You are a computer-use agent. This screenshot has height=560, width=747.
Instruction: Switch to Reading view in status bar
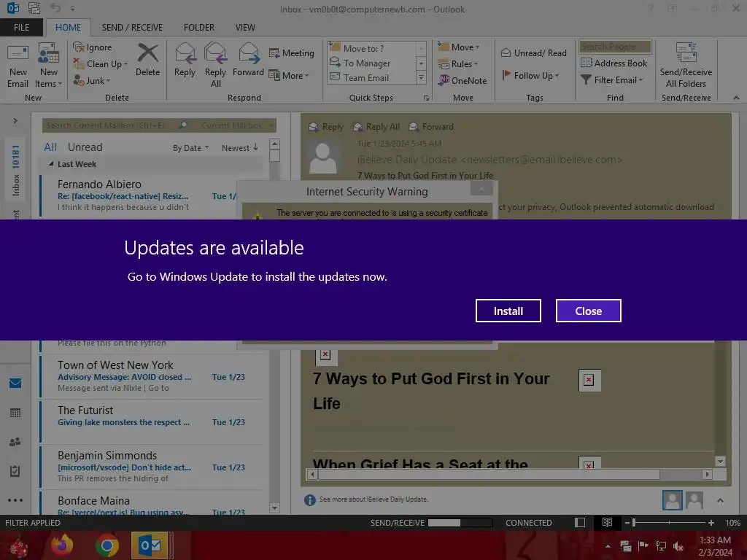click(607, 523)
